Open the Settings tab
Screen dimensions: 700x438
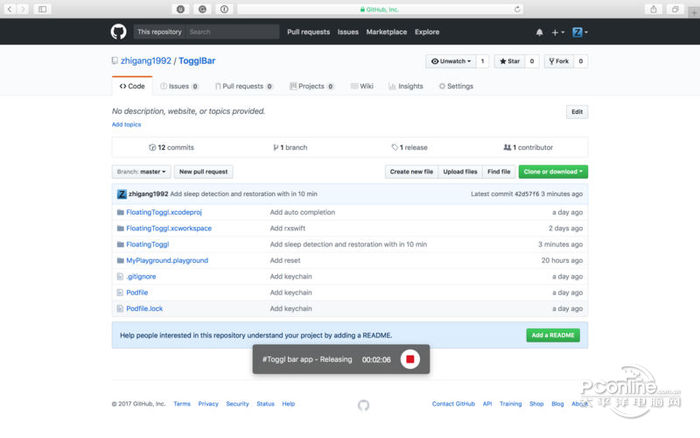(455, 87)
